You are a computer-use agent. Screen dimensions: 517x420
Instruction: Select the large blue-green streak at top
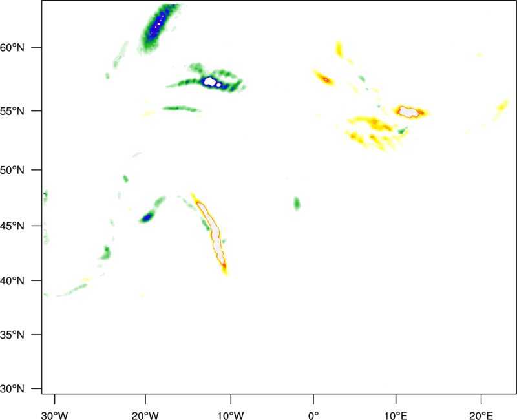pyautogui.click(x=155, y=27)
